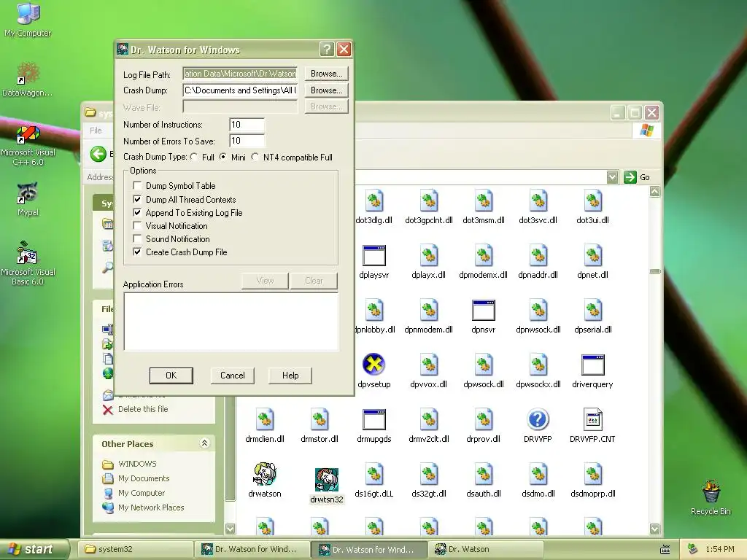
Task: Select the DataWagon desktop shortcut
Action: pyautogui.click(x=28, y=73)
